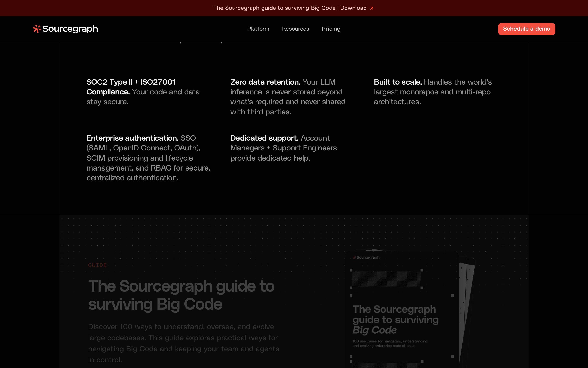Click the 'Zero data retention.' heading
This screenshot has width=588, height=368.
[265, 82]
